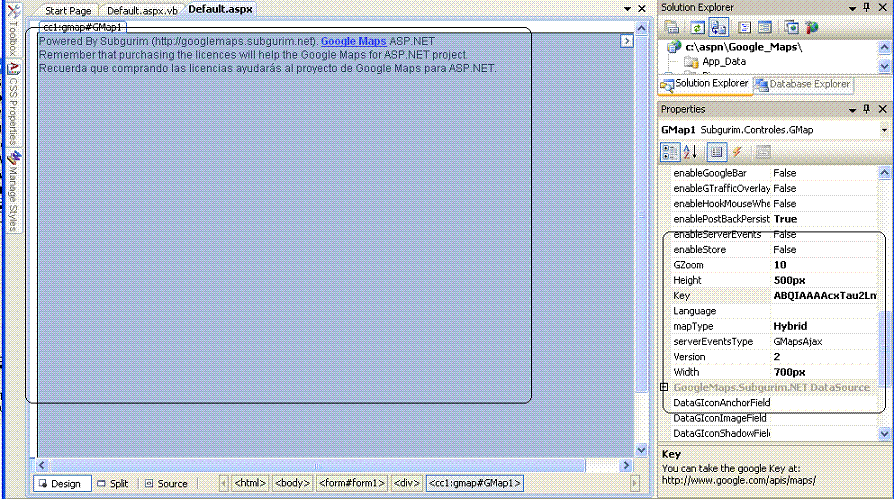The width and height of the screenshot is (894, 499).
Task: Click the Copy Web Site icon
Action: point(791,27)
